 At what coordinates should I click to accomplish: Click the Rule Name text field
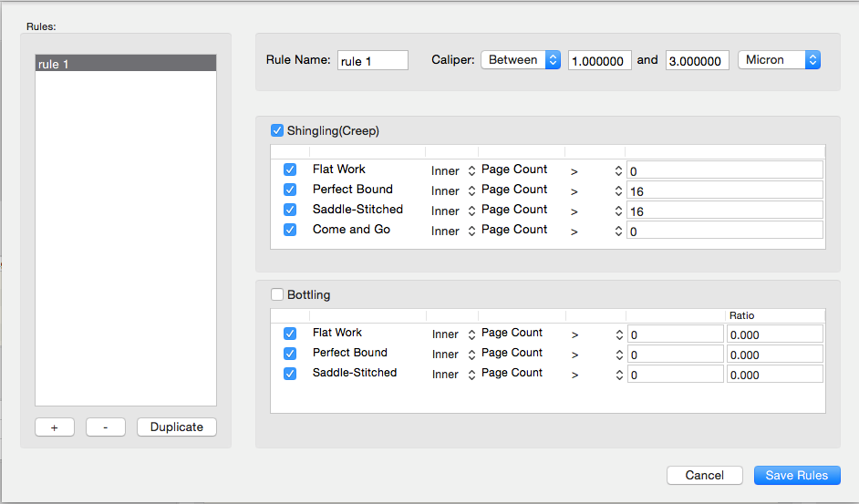(x=373, y=60)
